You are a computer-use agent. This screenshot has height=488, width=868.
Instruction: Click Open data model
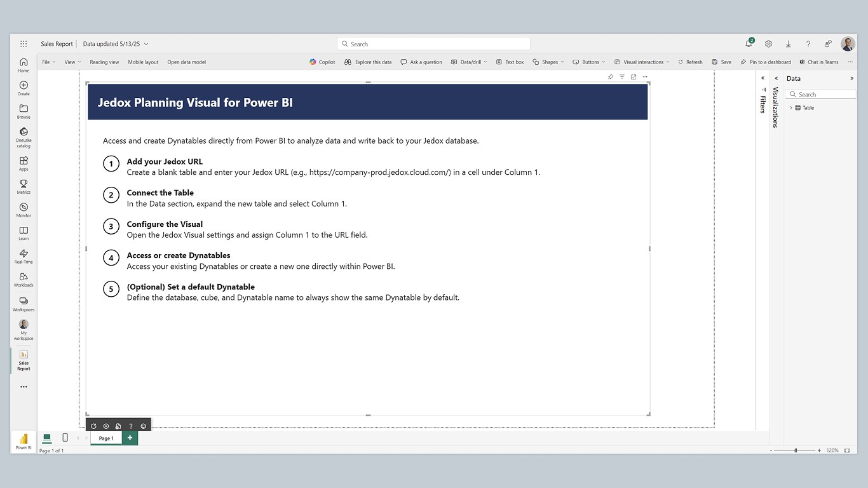(186, 62)
